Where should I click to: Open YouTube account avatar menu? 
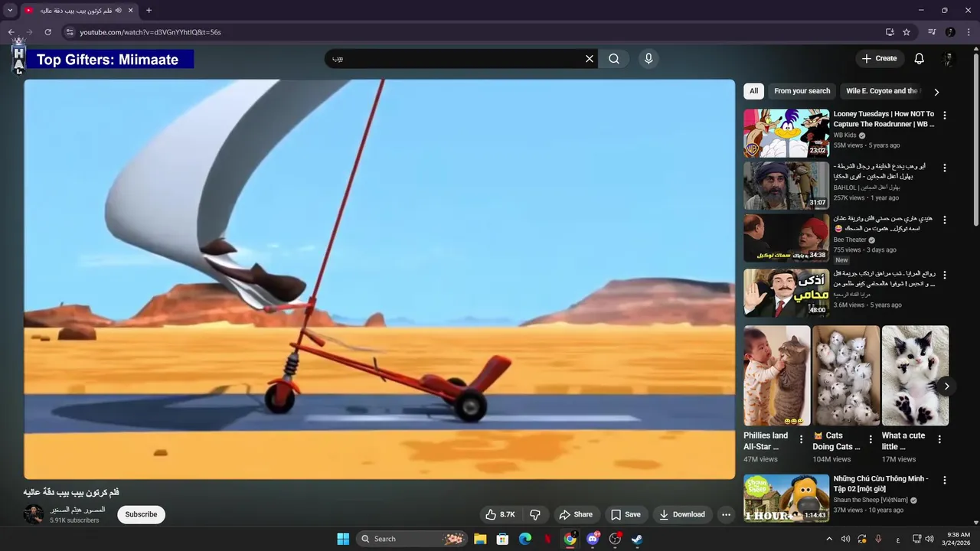click(x=948, y=59)
